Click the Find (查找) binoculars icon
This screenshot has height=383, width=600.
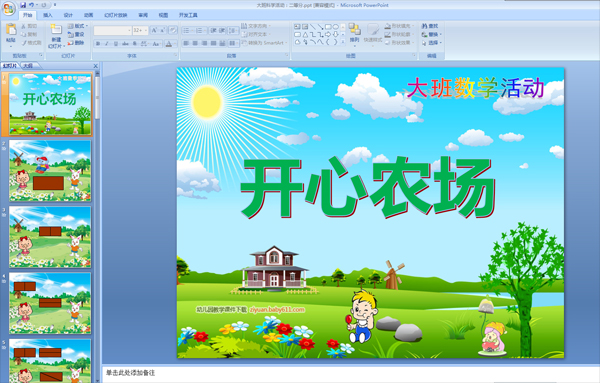coord(424,26)
